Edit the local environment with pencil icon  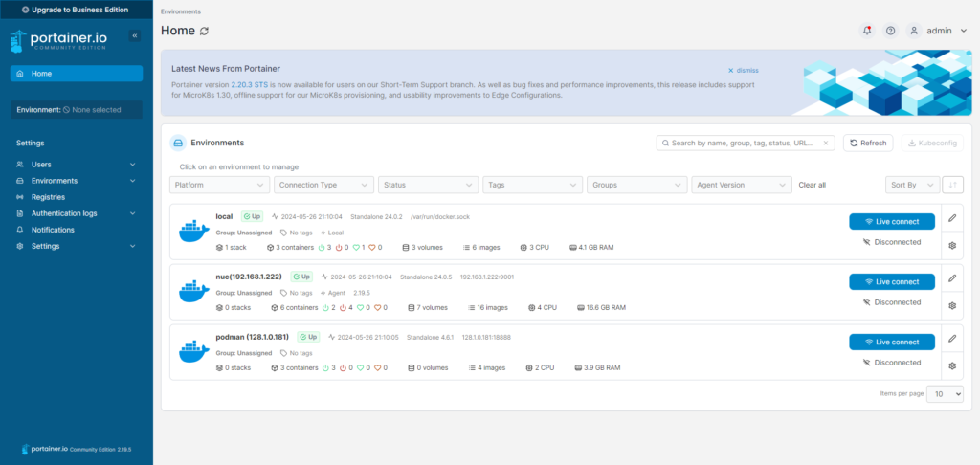coord(952,218)
